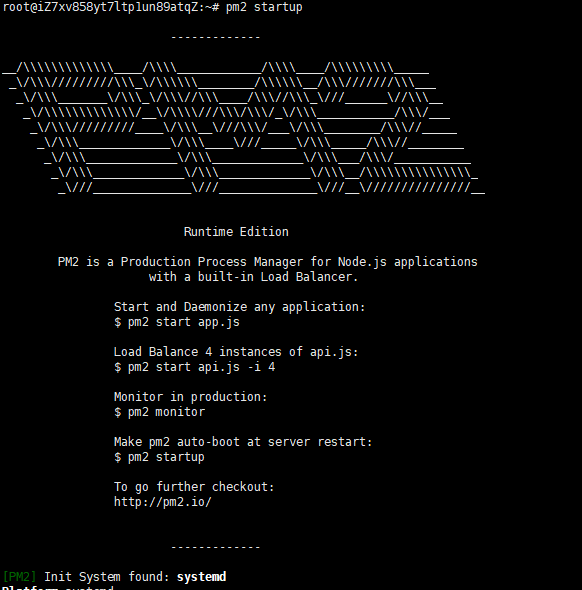The height and width of the screenshot is (590, 582).
Task: Click the dashed separator above the logo
Action: pos(216,37)
